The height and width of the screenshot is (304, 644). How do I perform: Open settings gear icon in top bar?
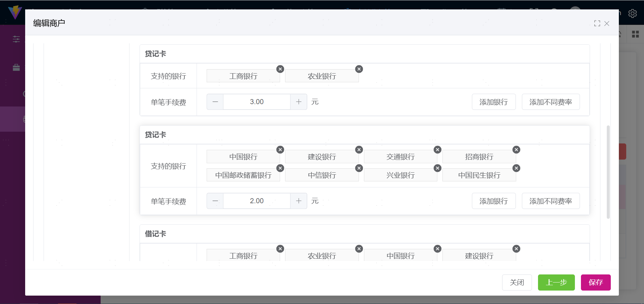[x=633, y=13]
